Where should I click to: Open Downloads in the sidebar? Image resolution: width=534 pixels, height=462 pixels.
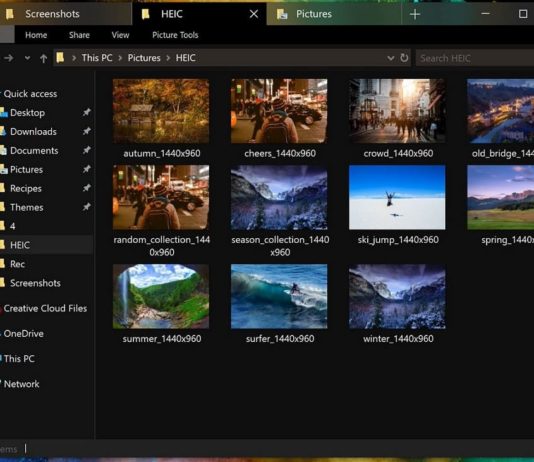pyautogui.click(x=33, y=131)
